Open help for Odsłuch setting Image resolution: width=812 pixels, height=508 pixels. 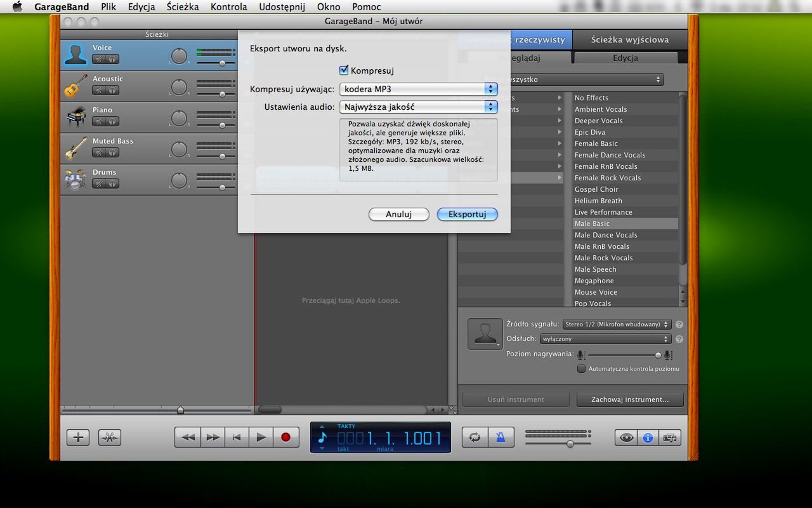679,339
